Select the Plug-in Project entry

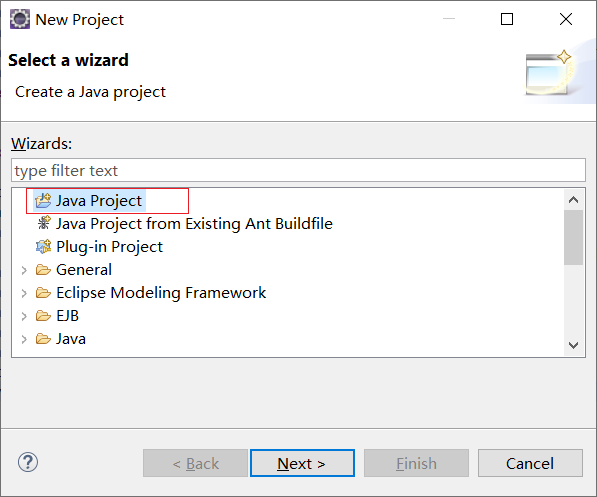pyautogui.click(x=109, y=247)
